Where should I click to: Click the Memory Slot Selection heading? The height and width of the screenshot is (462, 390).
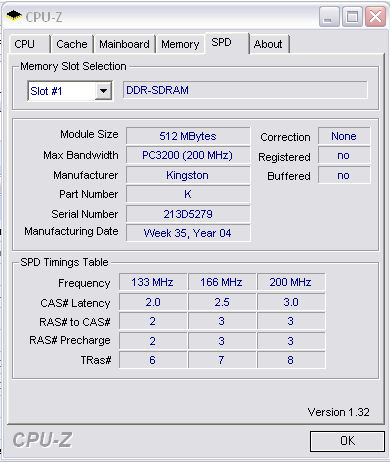(73, 66)
